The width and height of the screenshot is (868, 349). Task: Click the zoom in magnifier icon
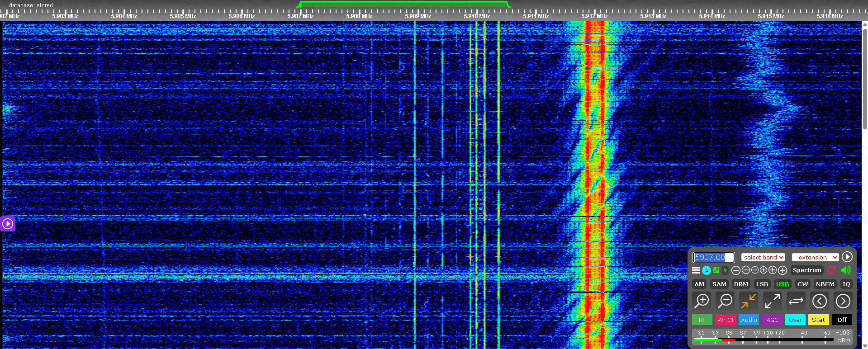[702, 301]
